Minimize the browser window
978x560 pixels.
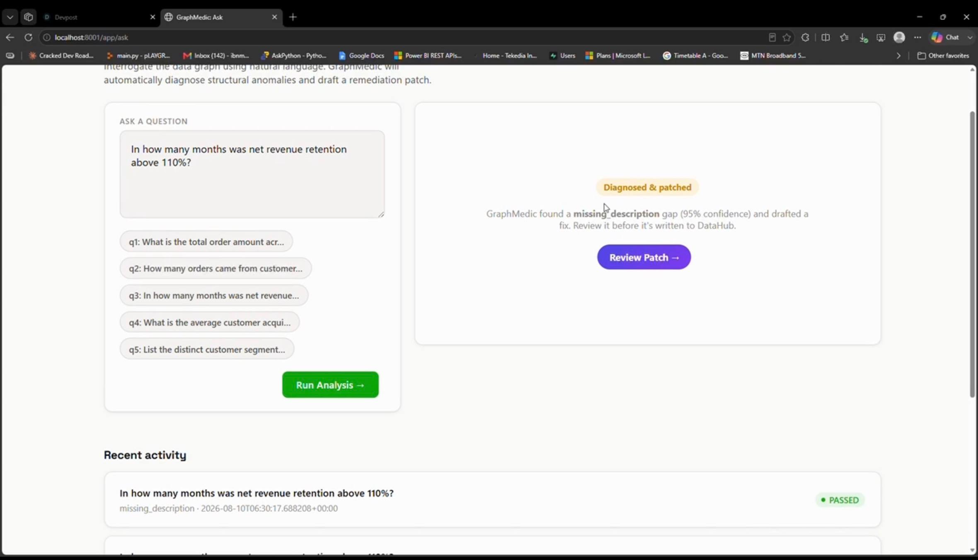[x=920, y=17]
